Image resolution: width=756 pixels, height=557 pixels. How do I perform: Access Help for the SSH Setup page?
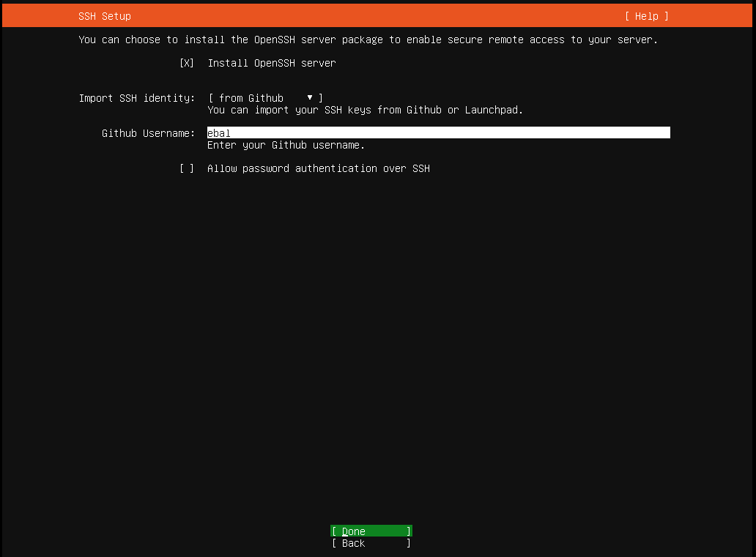point(646,15)
